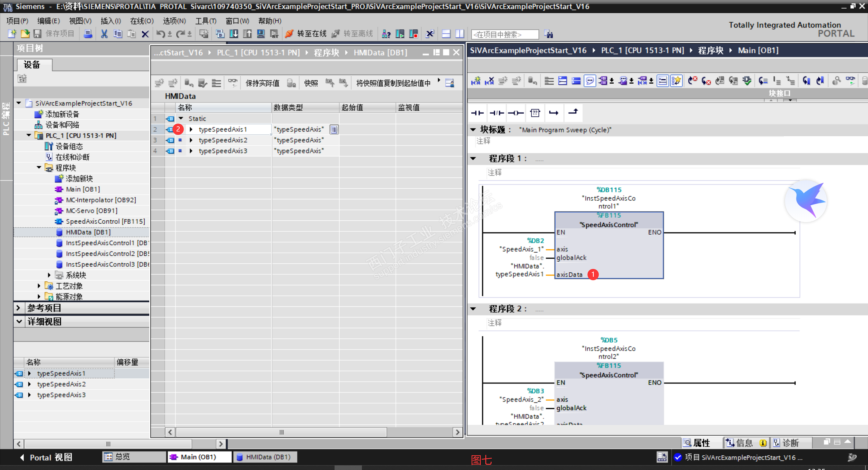The image size is (868, 470).
Task: Click the Download to device icon
Action: pos(234,34)
